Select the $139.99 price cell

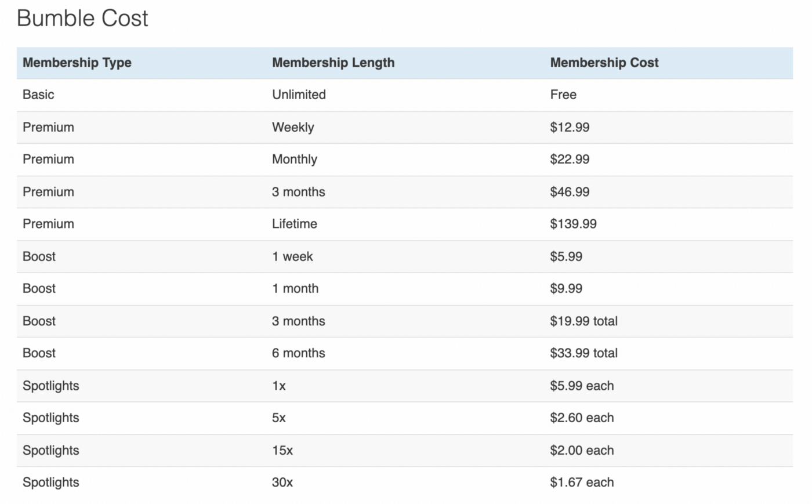coord(573,224)
